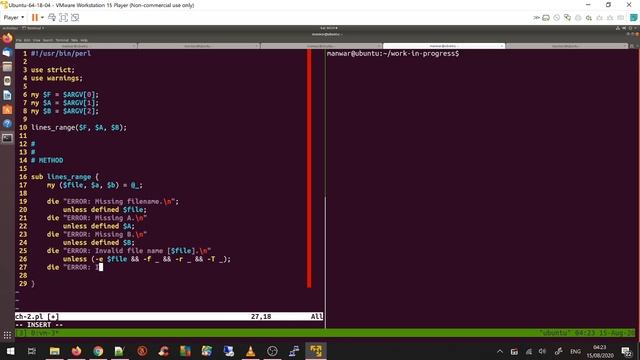Close the active fourth terminal tab
Viewport: 640px width, 360px height.
point(502,46)
